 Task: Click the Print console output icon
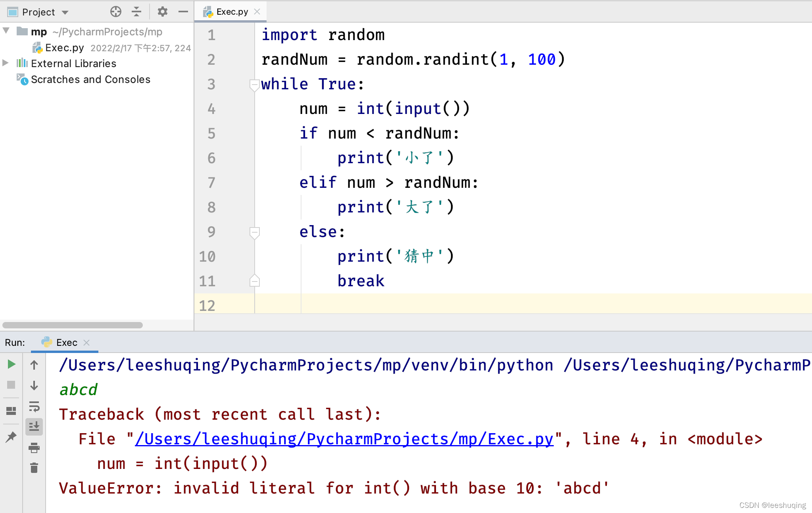(34, 448)
